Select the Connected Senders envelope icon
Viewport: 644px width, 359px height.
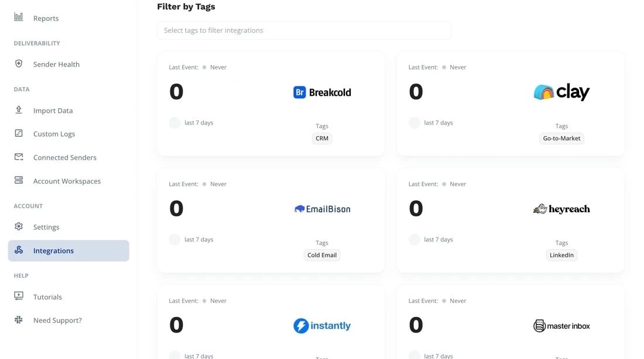[x=18, y=157]
